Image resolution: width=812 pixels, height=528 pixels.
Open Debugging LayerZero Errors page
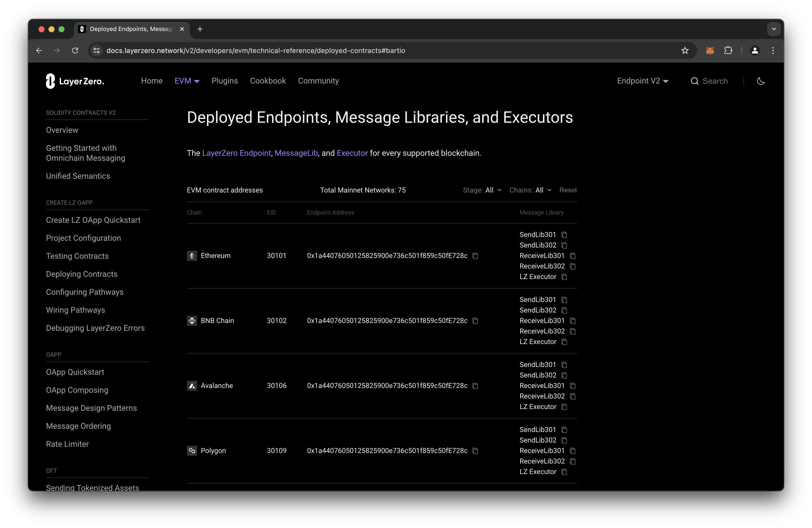pyautogui.click(x=95, y=328)
